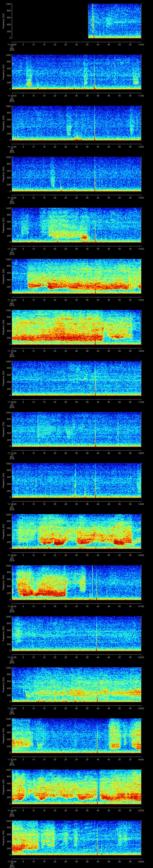Select the spectrogram panel starting at 11:13:00
This screenshot has height=868, width=153.
pos(77,225)
